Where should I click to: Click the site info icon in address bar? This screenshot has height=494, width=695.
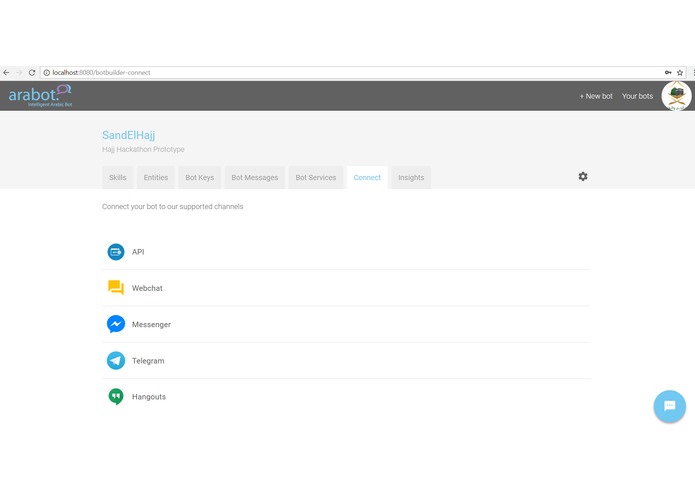47,73
